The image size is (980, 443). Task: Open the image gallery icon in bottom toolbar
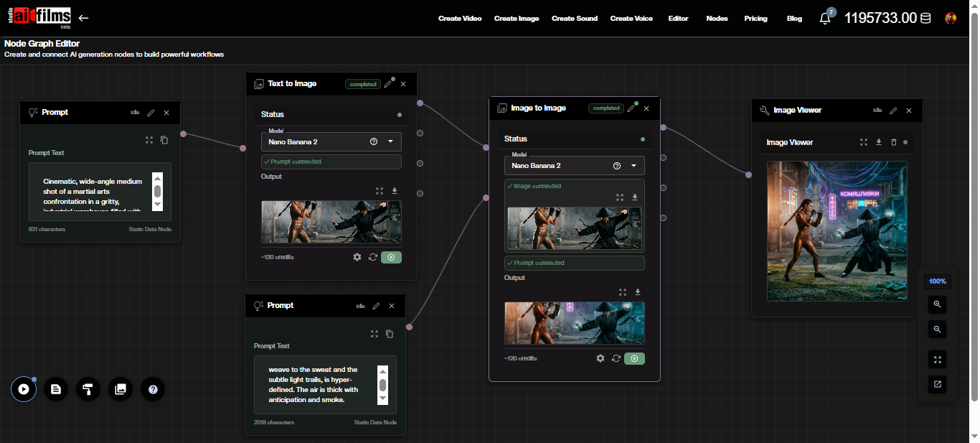[x=121, y=389]
